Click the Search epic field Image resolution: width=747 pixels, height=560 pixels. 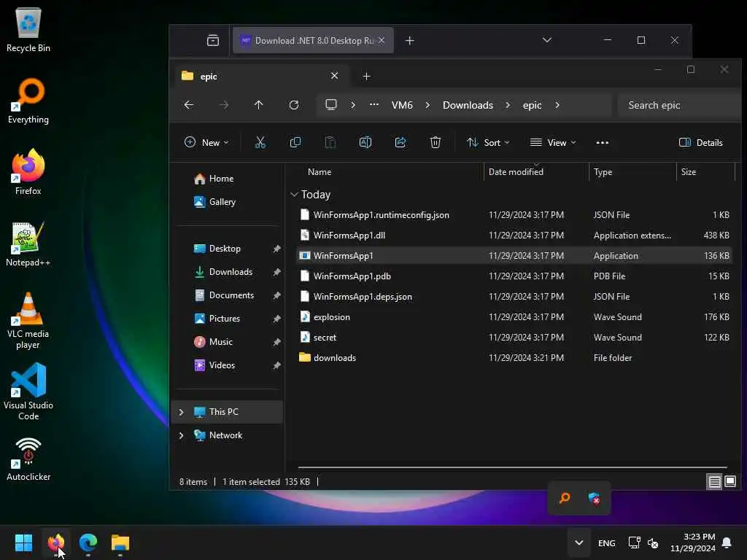pos(679,105)
